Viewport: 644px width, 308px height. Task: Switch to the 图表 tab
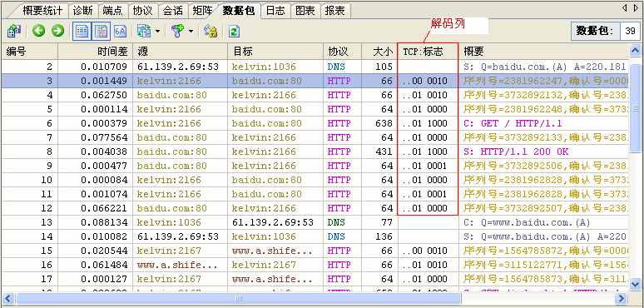pos(305,10)
